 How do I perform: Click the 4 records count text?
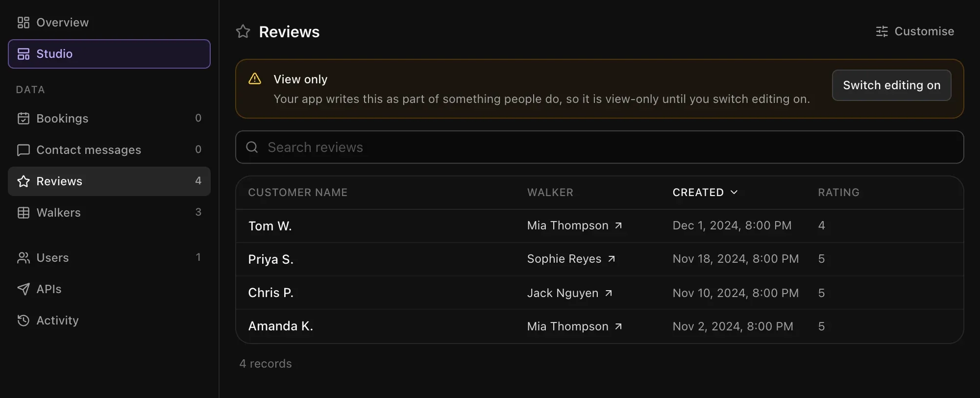point(266,364)
